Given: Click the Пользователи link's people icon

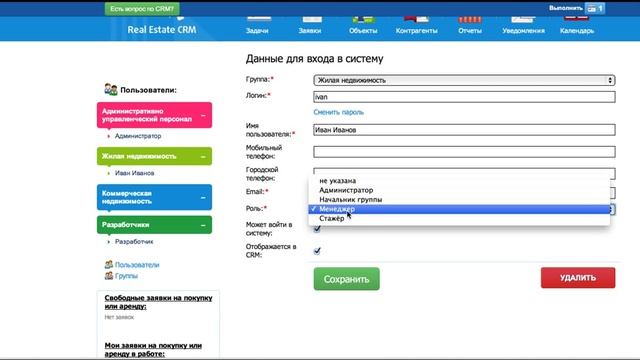Looking at the screenshot, I should 109,264.
